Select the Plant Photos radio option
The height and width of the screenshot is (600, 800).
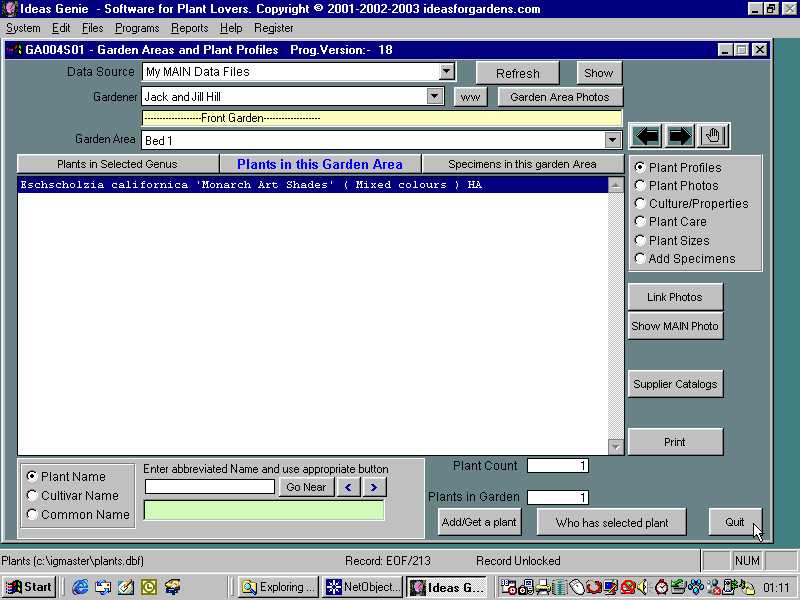(641, 186)
